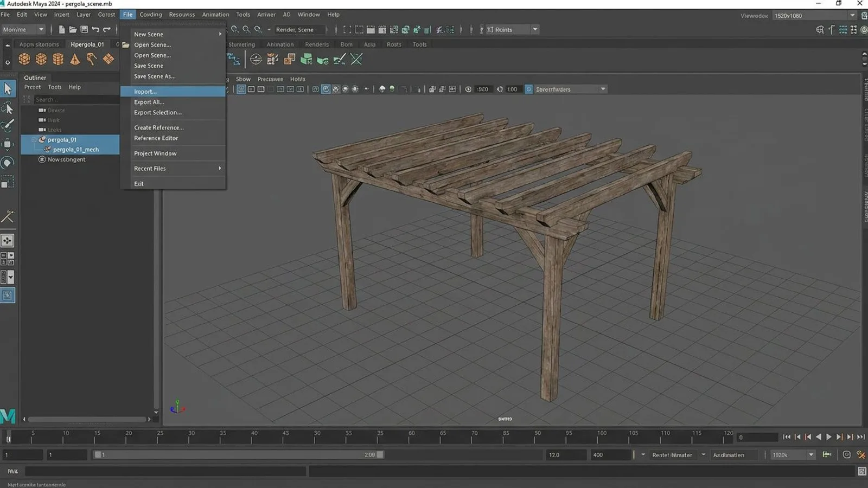Viewport: 868px width, 488px height.
Task: Open the Outliner Tools menu
Action: 54,87
